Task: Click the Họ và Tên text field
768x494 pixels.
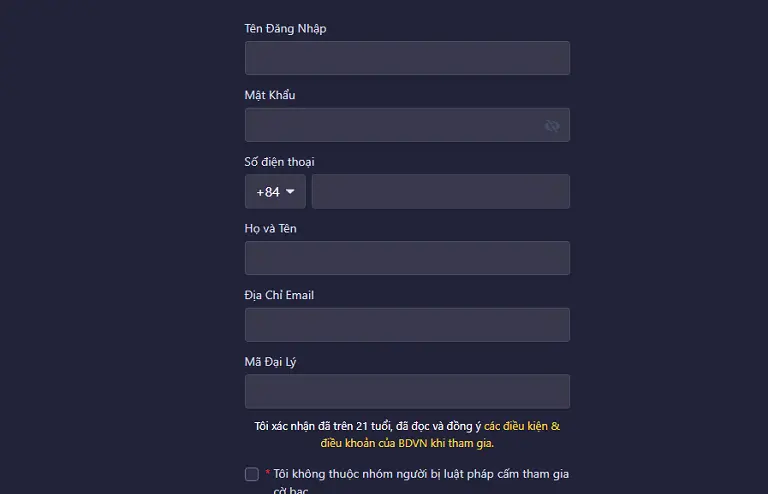Action: click(407, 258)
